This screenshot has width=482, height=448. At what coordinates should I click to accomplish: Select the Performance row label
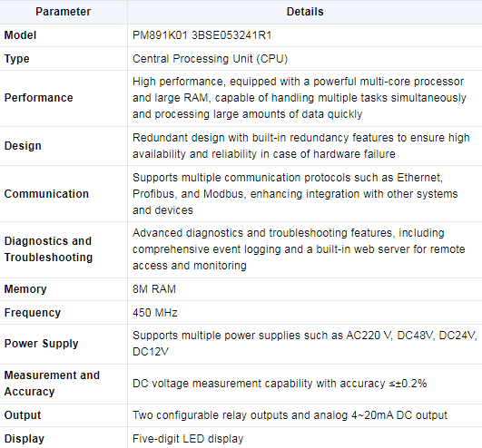(39, 98)
